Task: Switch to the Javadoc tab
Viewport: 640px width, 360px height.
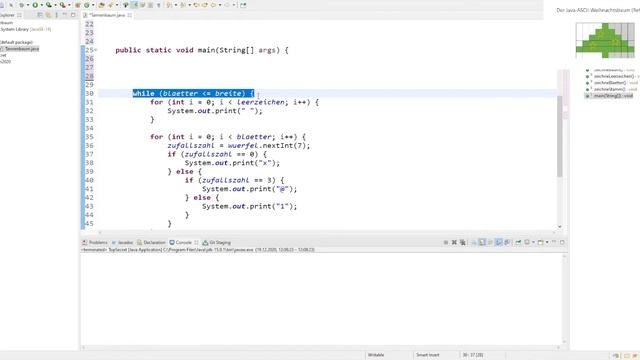Action: (122, 242)
